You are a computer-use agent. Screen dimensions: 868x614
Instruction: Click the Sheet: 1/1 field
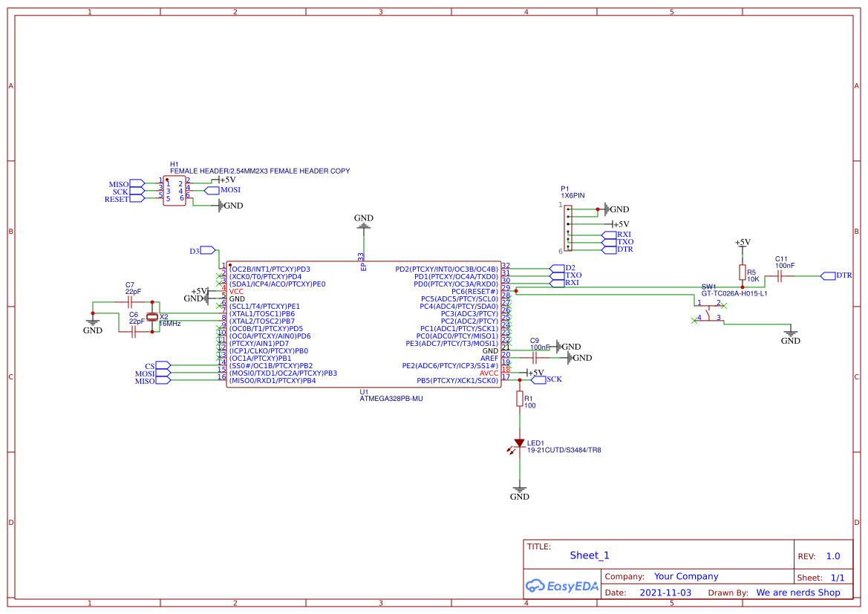coord(838,577)
